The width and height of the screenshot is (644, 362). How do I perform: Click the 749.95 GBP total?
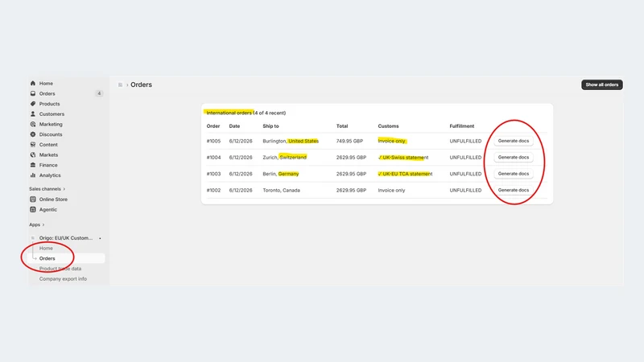349,142
